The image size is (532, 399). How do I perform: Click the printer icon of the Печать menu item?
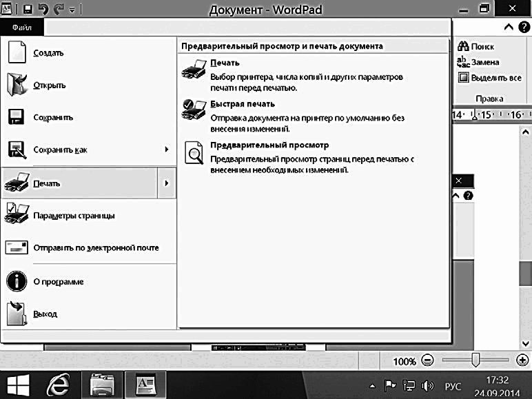point(17,182)
